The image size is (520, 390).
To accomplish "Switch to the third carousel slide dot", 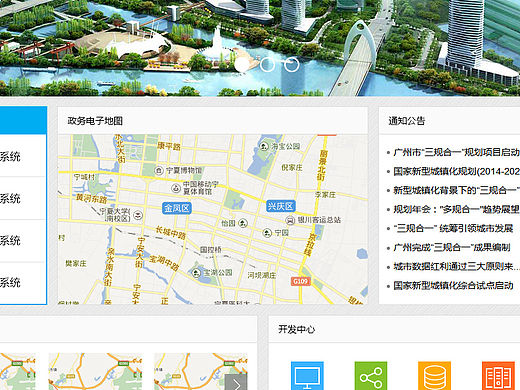I will tap(292, 65).
